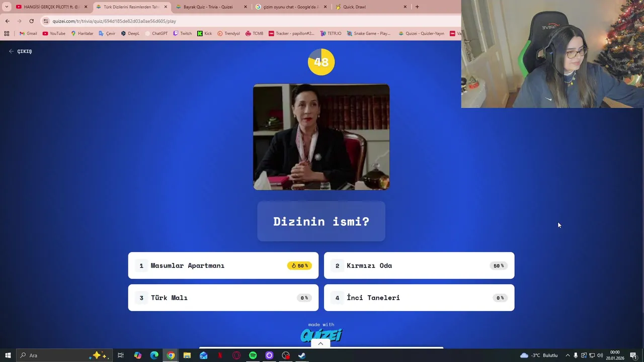Open the Haritalar maps bookmark
The height and width of the screenshot is (362, 644).
tap(82, 34)
